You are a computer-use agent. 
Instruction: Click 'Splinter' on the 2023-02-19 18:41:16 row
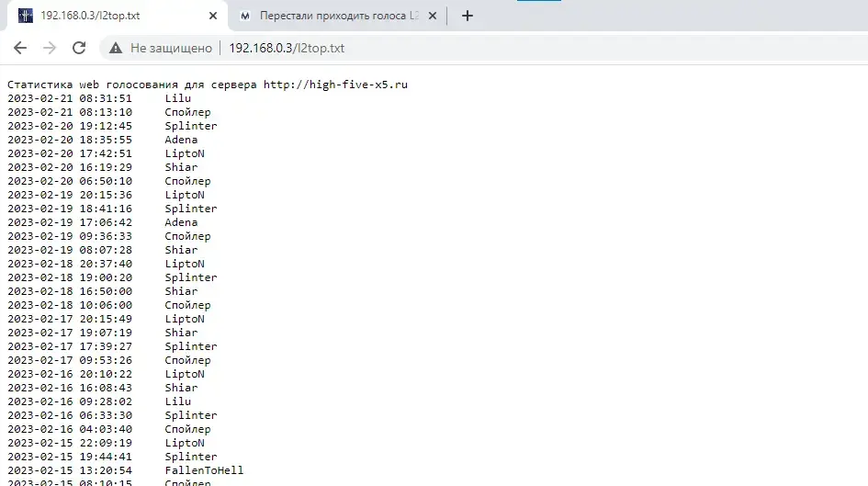(x=191, y=209)
